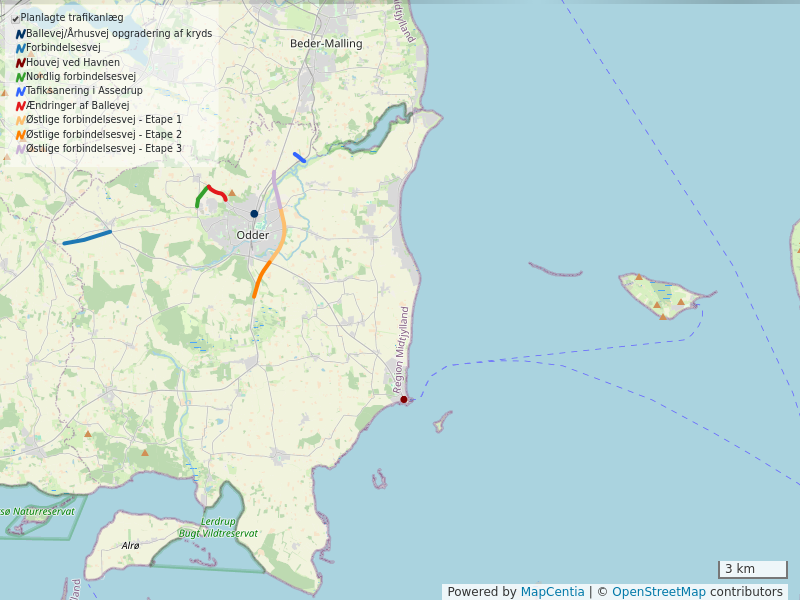
Task: Click the green Nordlig forbindelsesvej legend icon
Action: pos(20,77)
